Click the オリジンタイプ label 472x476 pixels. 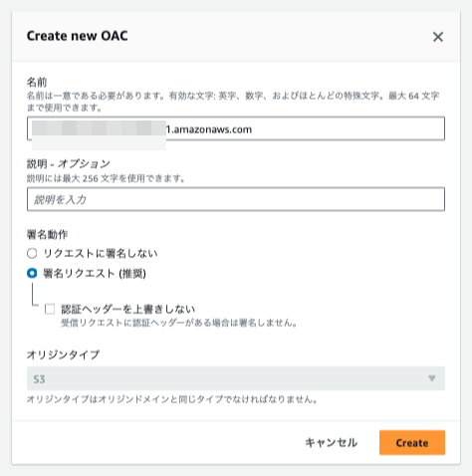(63, 355)
